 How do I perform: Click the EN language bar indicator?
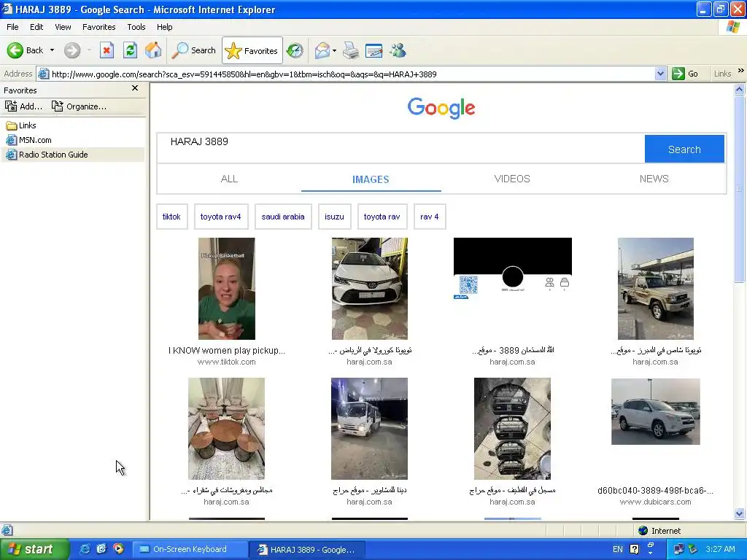(x=617, y=549)
